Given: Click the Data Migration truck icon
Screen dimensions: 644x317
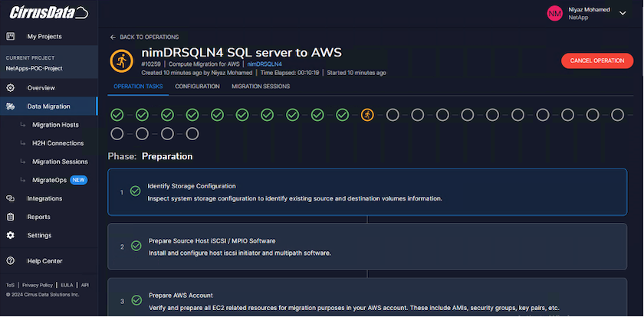Looking at the screenshot, I should 11,106.
